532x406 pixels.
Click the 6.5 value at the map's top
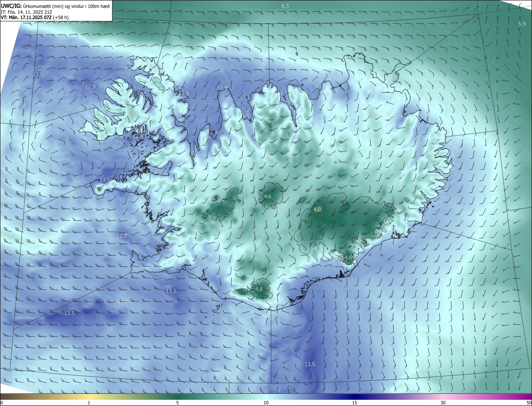285,6
